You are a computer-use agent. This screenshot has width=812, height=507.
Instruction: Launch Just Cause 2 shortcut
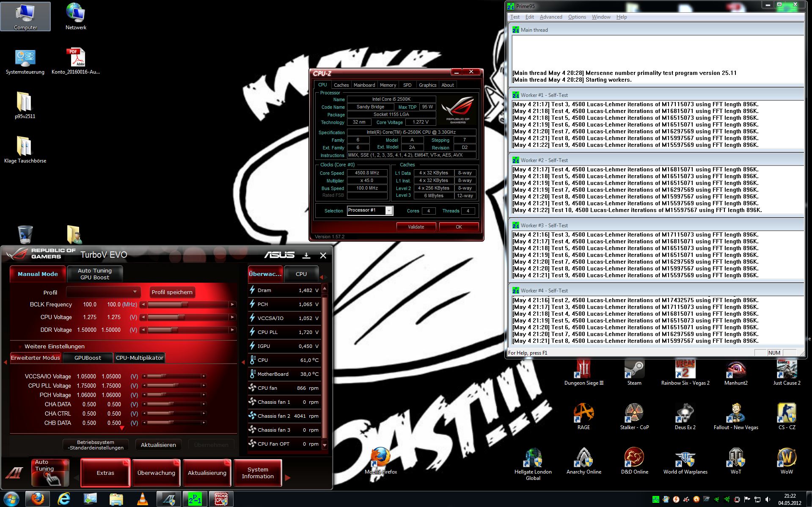pos(787,373)
